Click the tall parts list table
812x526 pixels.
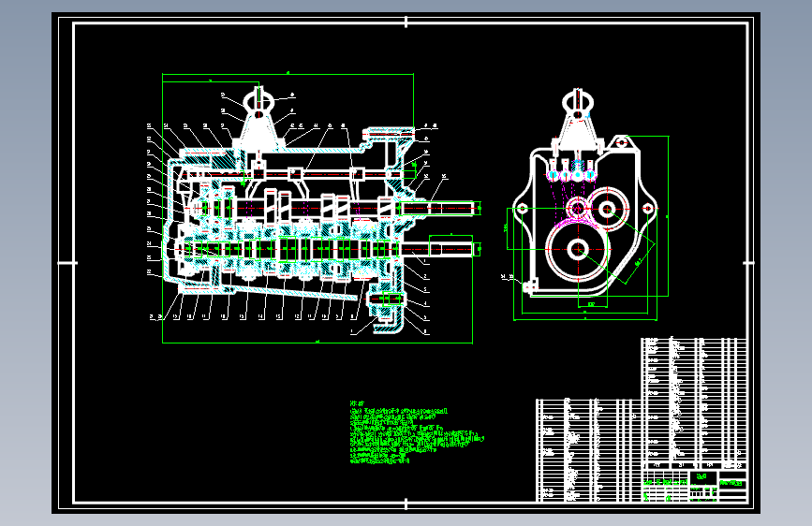[x=694, y=403]
